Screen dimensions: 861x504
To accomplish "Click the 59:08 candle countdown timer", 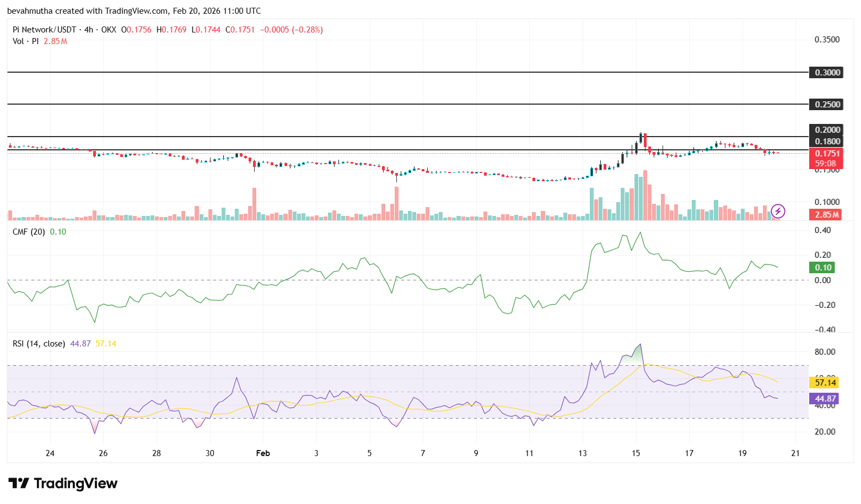I will (x=825, y=163).
